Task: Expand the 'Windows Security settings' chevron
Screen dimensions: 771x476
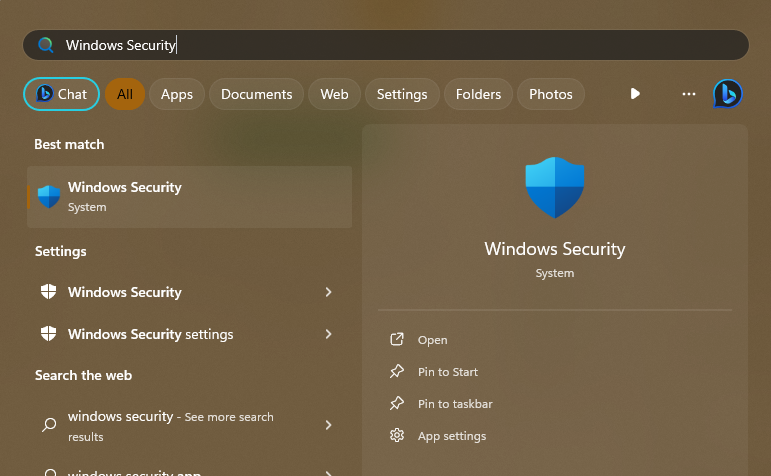Action: [328, 334]
